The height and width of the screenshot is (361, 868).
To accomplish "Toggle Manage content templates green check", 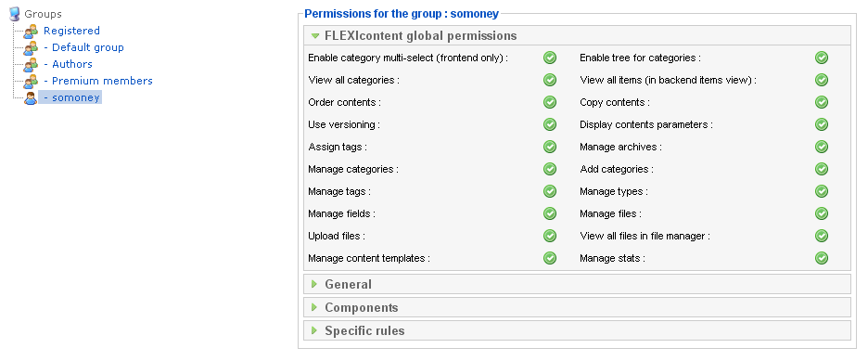I will [550, 258].
